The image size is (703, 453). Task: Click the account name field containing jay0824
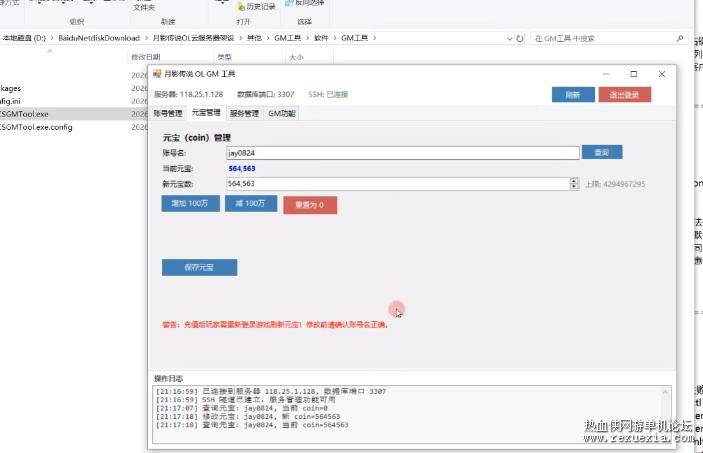coord(403,153)
